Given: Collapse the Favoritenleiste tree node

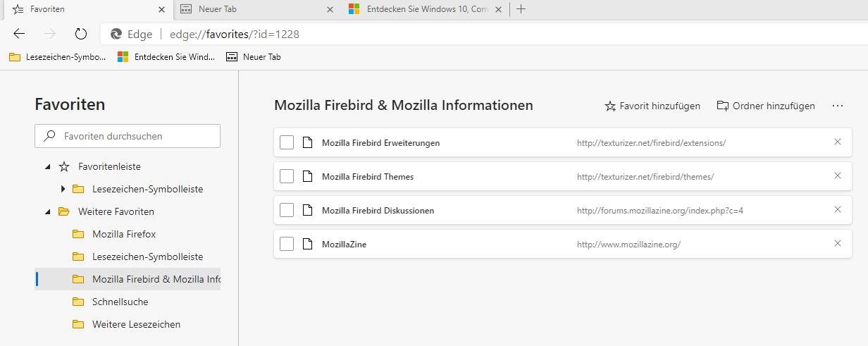Looking at the screenshot, I should [48, 167].
